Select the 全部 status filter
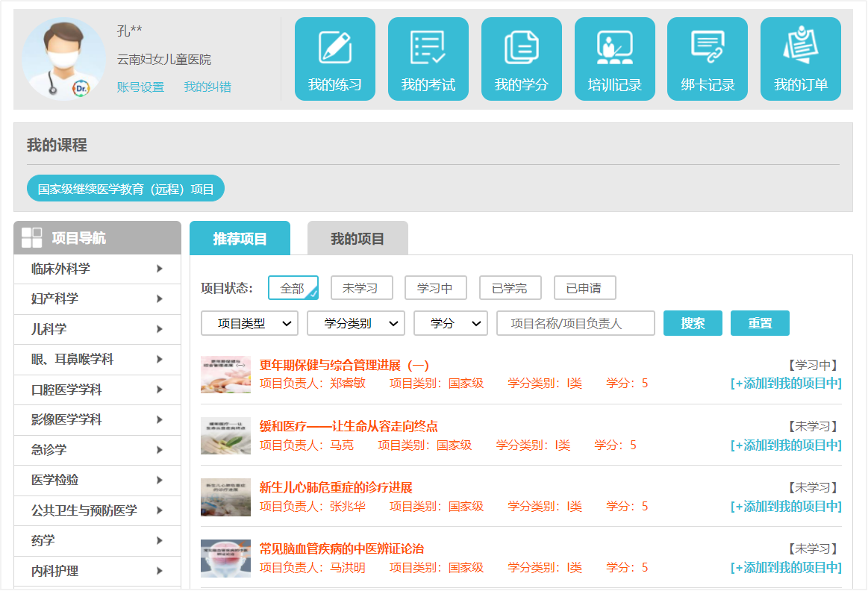Viewport: 868px width, 591px height. [x=293, y=288]
